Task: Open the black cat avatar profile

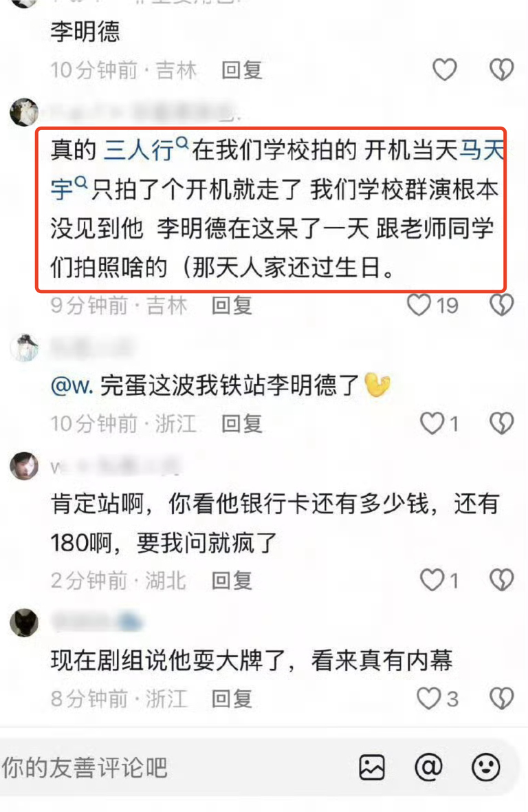Action: pos(24,622)
